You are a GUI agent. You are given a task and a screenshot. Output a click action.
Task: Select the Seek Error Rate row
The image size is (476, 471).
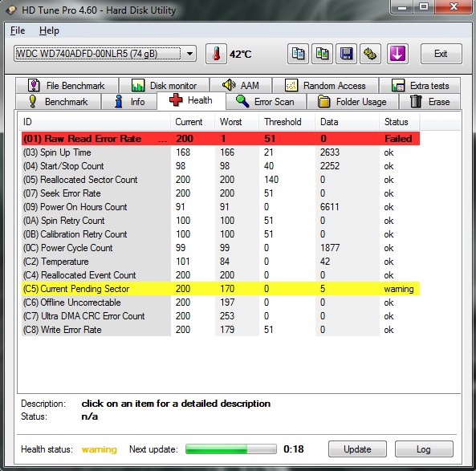pyautogui.click(x=221, y=193)
